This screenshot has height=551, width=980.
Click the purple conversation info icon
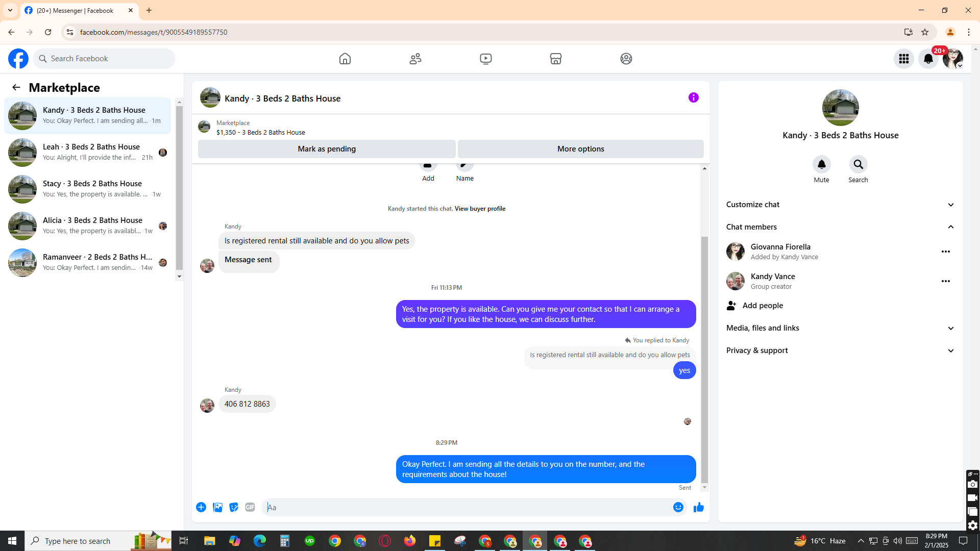pyautogui.click(x=693, y=97)
